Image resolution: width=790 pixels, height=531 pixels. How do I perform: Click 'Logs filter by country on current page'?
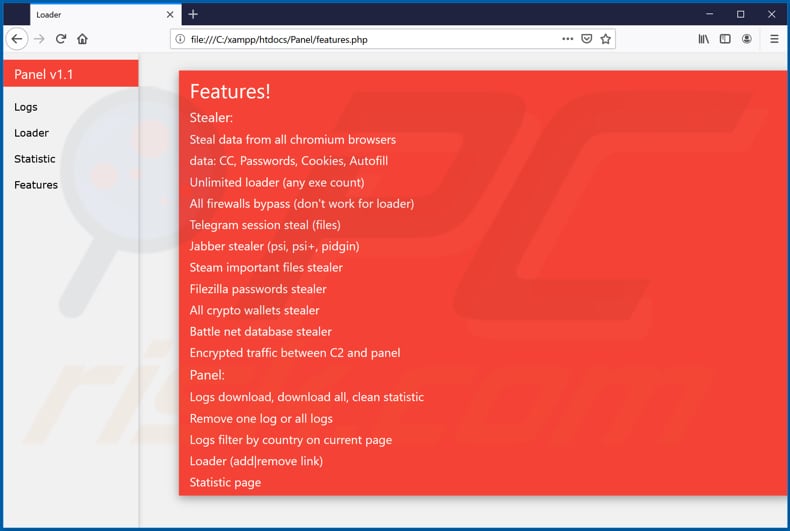pyautogui.click(x=291, y=440)
